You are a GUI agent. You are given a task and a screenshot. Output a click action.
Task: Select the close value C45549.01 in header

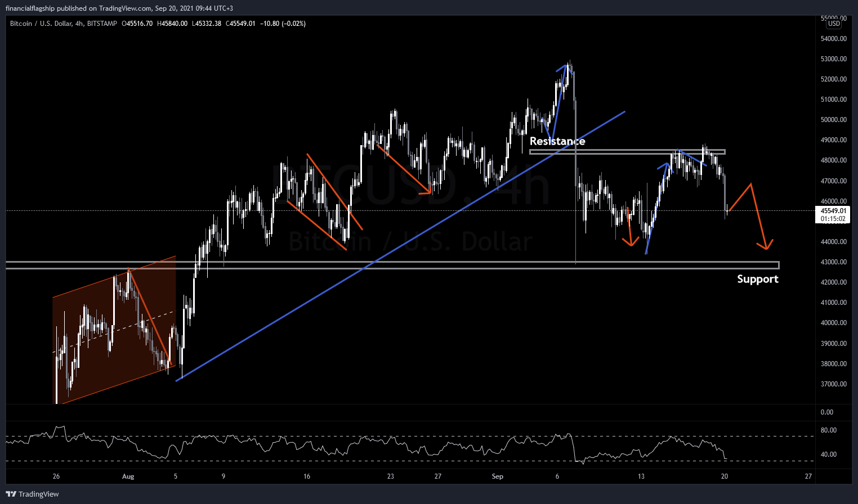click(240, 24)
